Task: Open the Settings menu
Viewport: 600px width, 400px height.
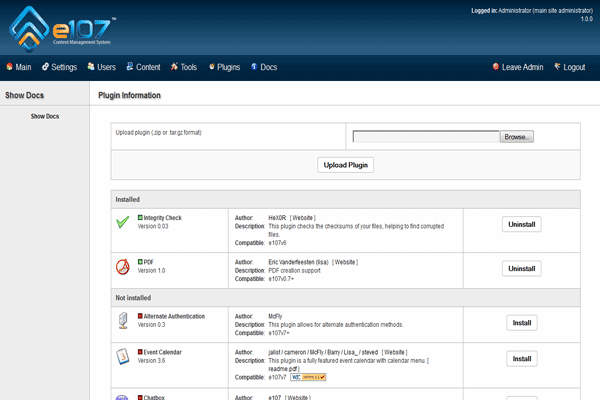Action: (x=59, y=67)
